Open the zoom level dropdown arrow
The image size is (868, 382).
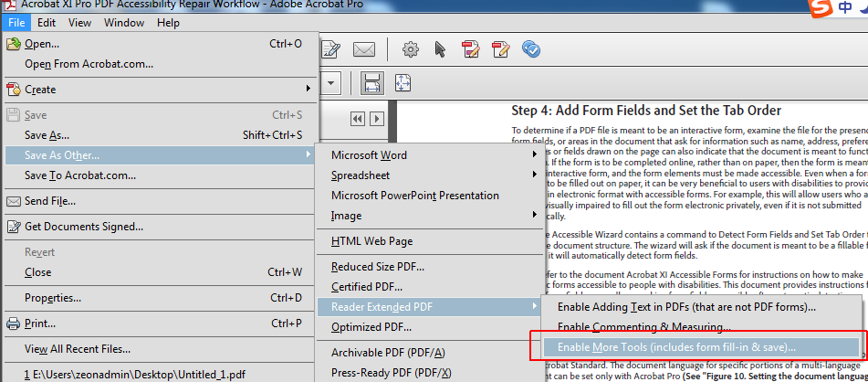coord(330,84)
